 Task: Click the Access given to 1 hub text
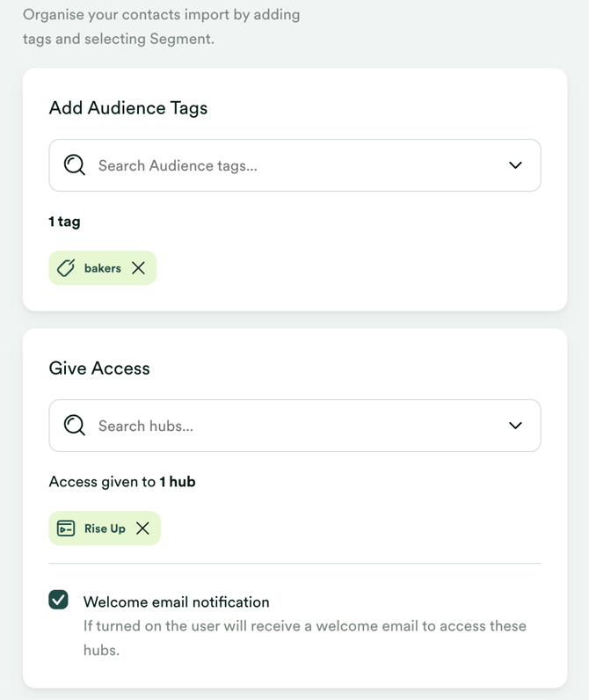[x=122, y=482]
